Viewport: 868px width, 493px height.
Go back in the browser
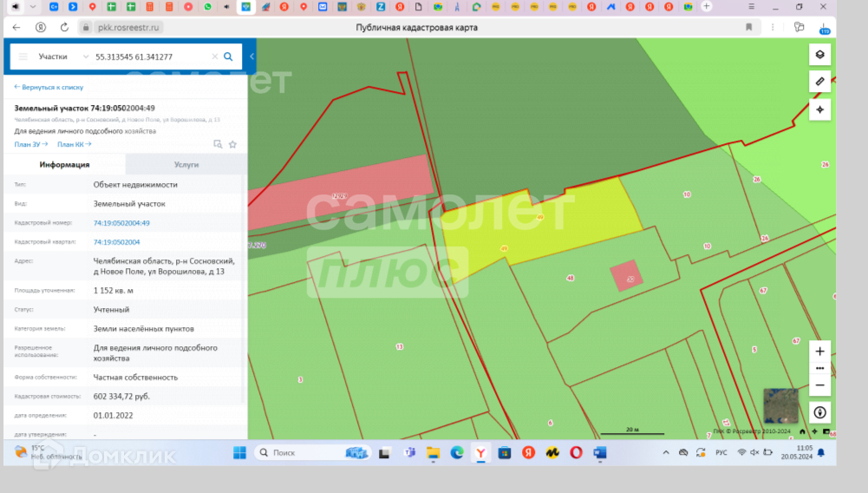pyautogui.click(x=16, y=27)
